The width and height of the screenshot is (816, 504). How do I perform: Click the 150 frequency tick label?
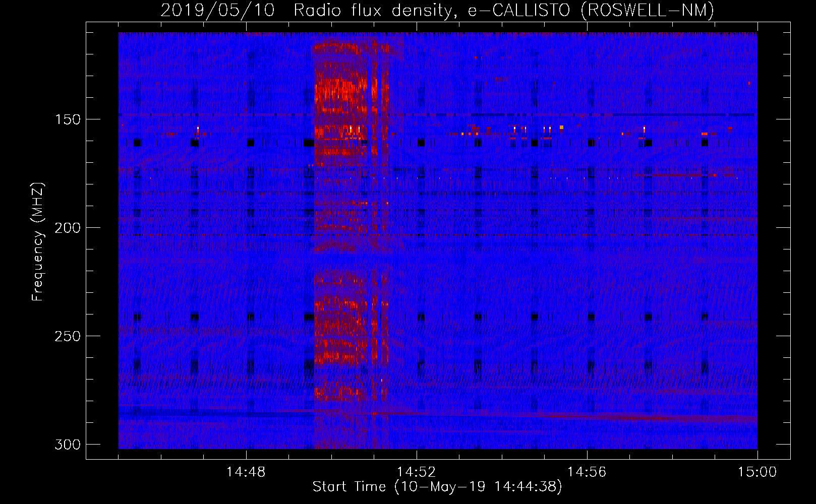tap(68, 119)
